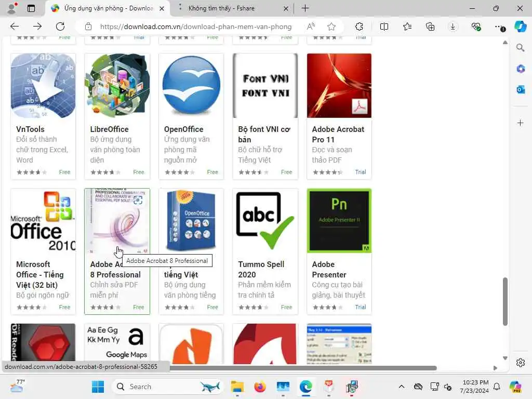Viewport: 532px width, 399px height.
Task: Click the horizontal scrollbar right arrow
Action: [495, 368]
